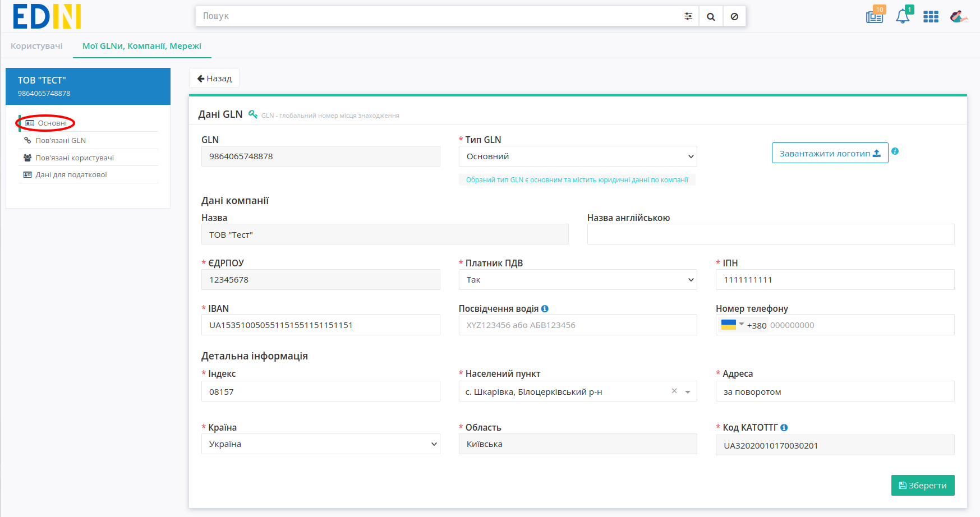Open the search filter settings icon
The image size is (980, 517).
[x=688, y=16]
